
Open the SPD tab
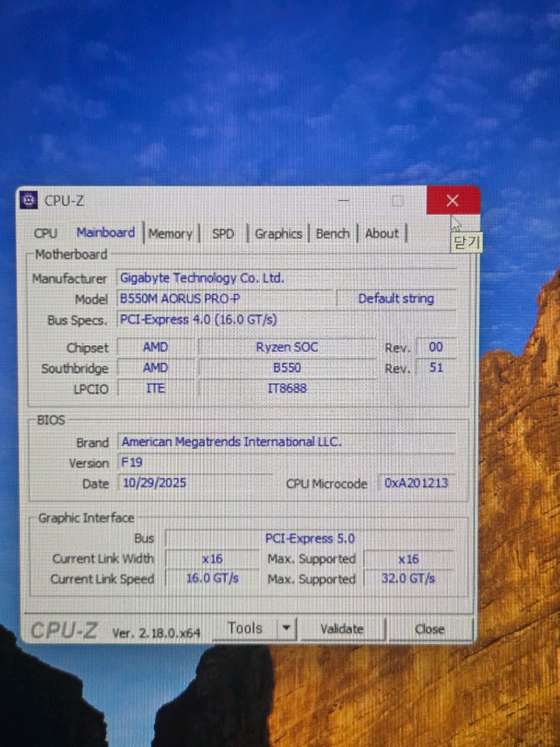(x=223, y=234)
